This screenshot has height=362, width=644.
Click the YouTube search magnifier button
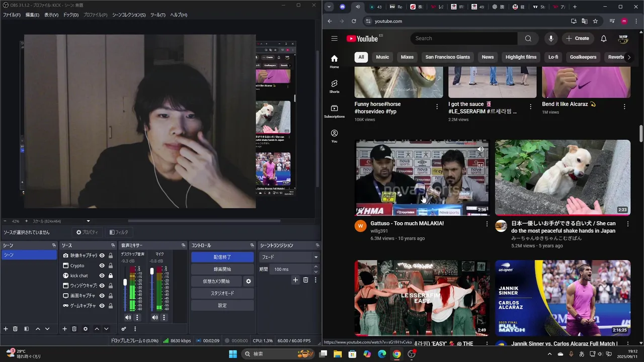coord(528,38)
